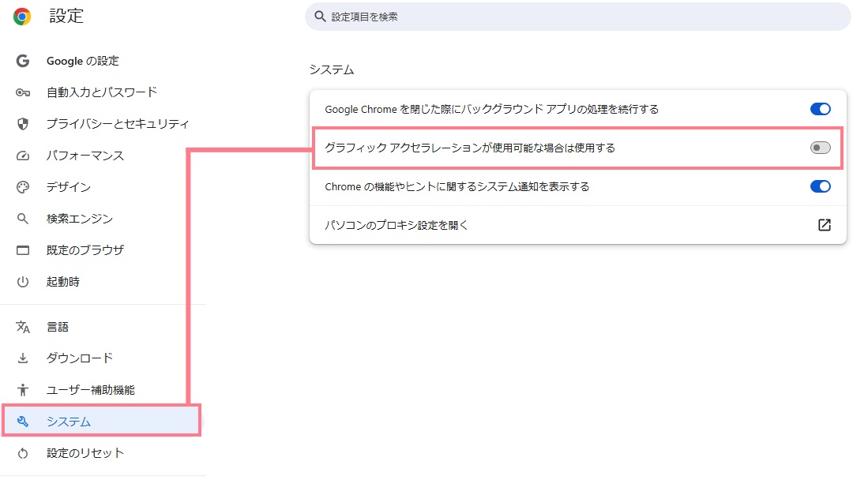
Task: Click the accessibility figure icon for ユーザー補助機能
Action: coord(23,390)
